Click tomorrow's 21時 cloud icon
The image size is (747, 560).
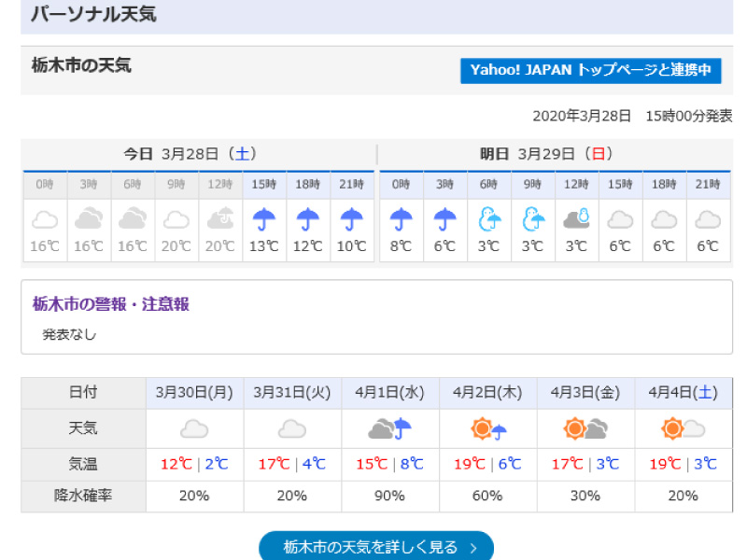708,219
